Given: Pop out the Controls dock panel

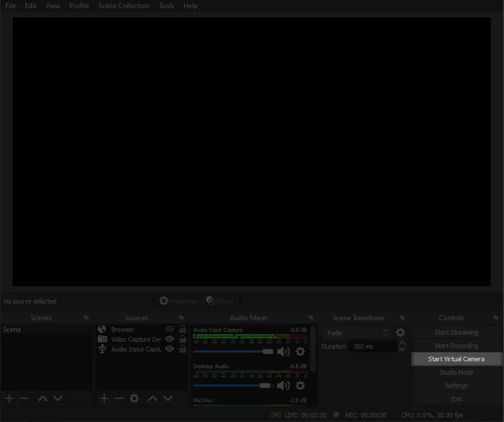Looking at the screenshot, I should click(496, 317).
